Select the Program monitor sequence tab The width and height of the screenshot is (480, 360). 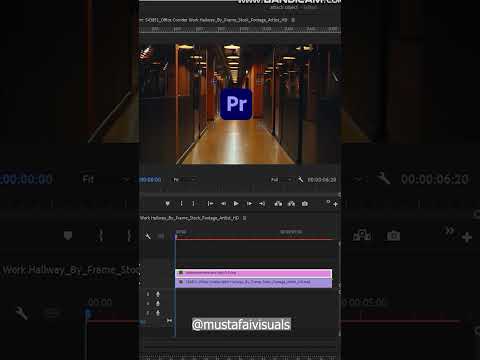[x=213, y=20]
